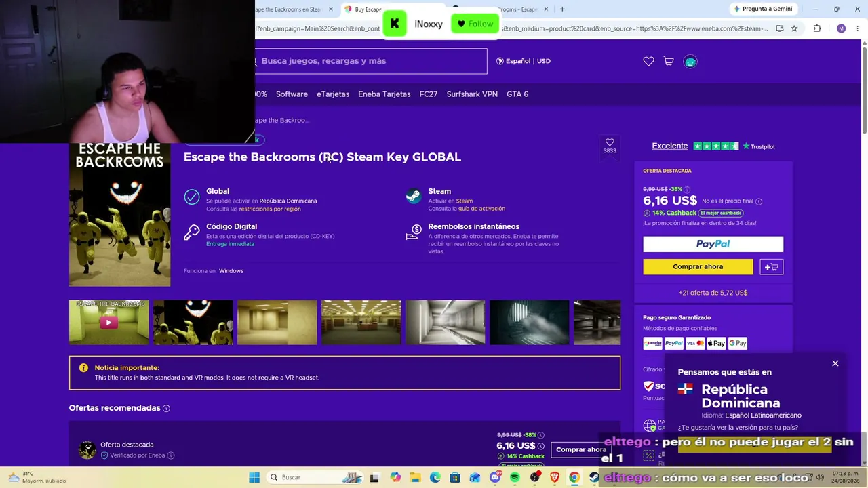Open the wishlist heart icon in Eneba header
The width and height of the screenshot is (868, 488).
[x=648, y=61]
